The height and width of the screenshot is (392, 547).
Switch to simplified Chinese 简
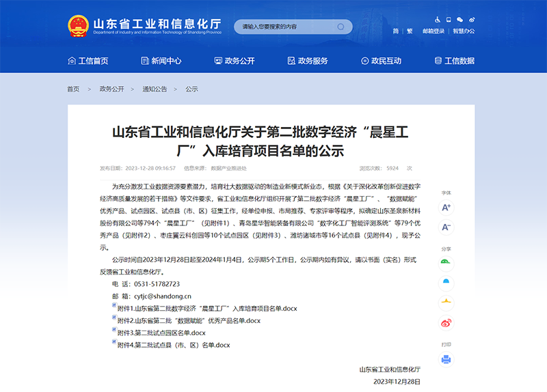coord(396,31)
